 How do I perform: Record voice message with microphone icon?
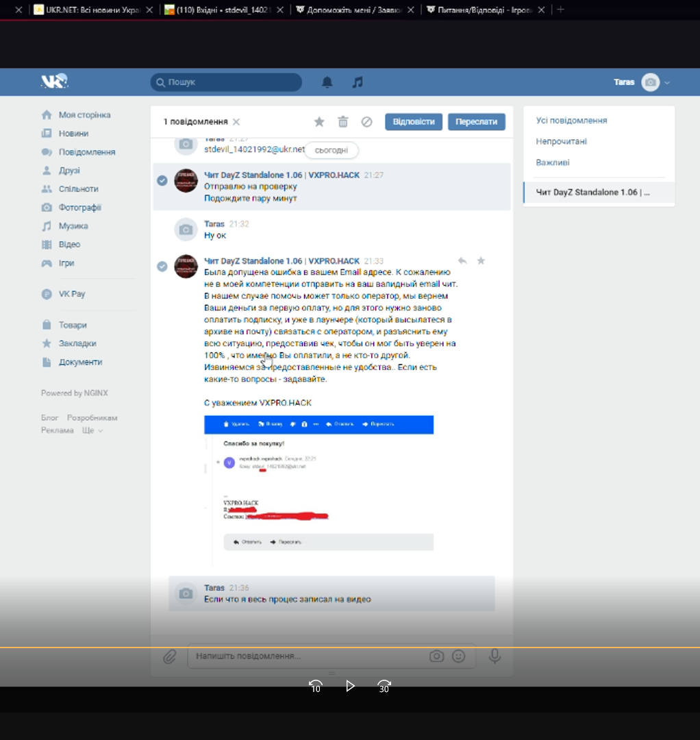click(x=495, y=656)
